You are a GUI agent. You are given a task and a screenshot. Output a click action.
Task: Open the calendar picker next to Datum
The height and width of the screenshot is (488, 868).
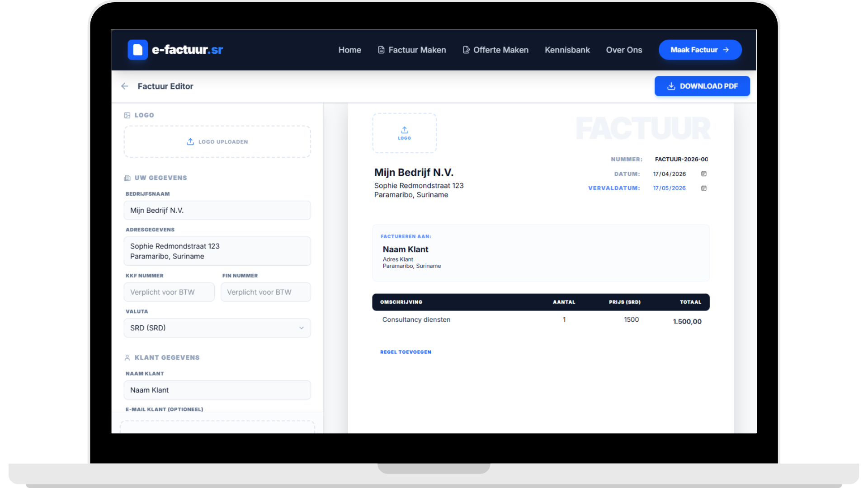(x=703, y=174)
